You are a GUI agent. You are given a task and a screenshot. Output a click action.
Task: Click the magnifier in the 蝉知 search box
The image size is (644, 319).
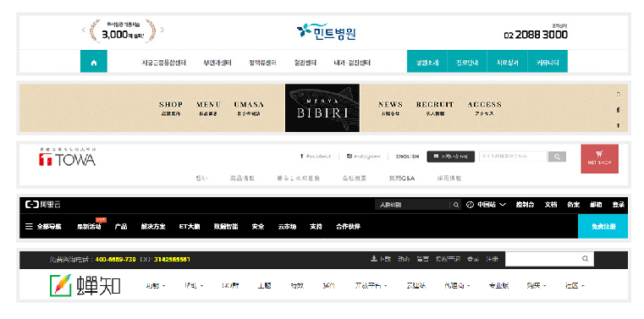coord(585,259)
